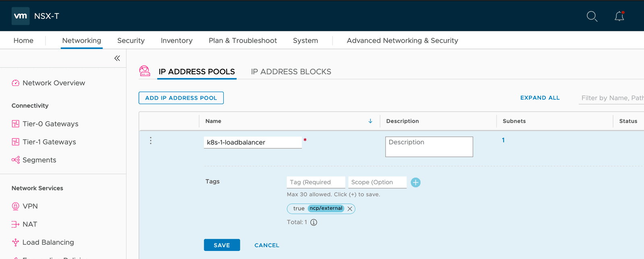This screenshot has height=259, width=644.
Task: Open the Security top menu
Action: [131, 41]
